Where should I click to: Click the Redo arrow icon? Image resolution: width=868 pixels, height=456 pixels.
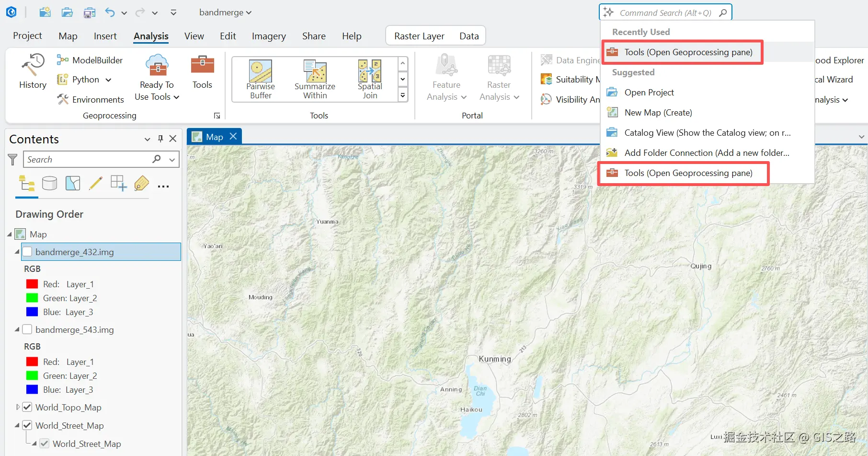point(140,12)
